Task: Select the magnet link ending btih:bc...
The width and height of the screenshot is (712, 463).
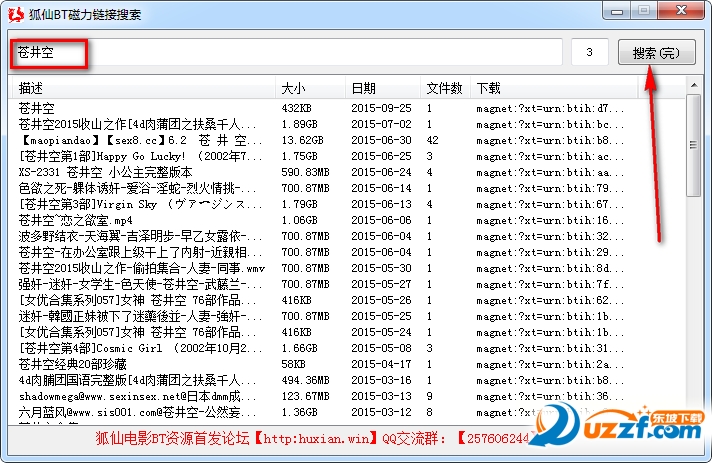Action: pos(550,124)
